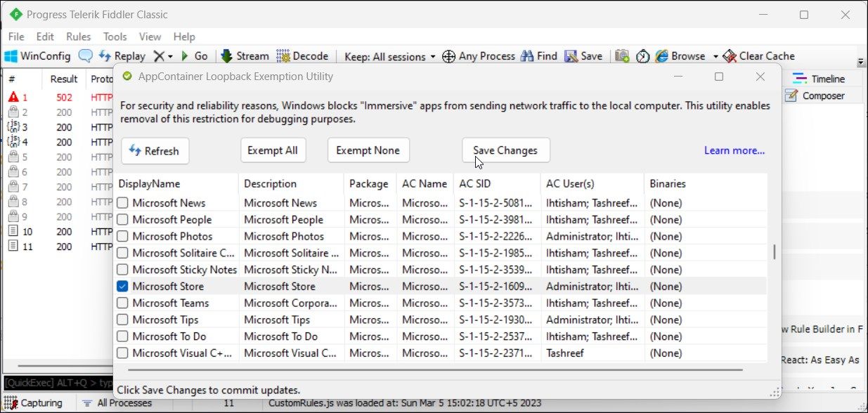Click the Exempt None button
868x413 pixels.
coord(368,150)
